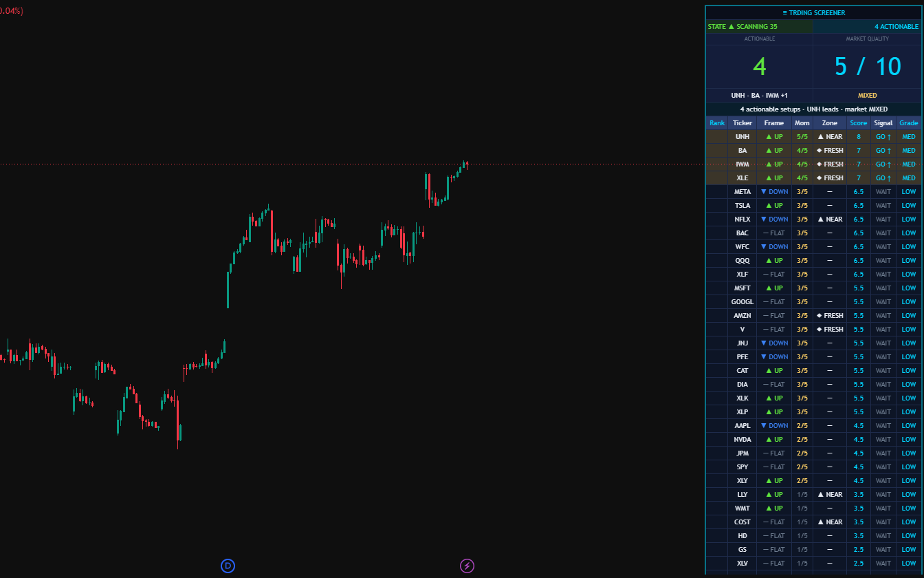Click the MIXED market quality label
Image resolution: width=924 pixels, height=578 pixels.
point(867,96)
